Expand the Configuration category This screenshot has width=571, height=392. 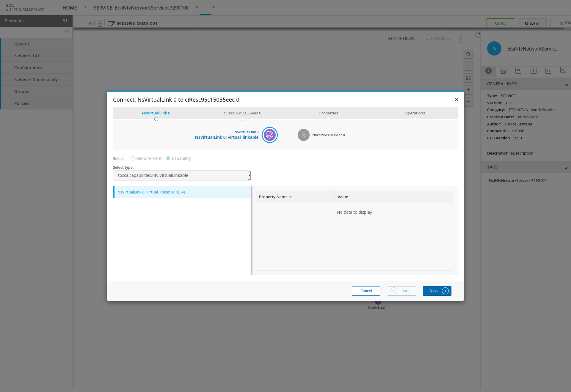point(37,68)
